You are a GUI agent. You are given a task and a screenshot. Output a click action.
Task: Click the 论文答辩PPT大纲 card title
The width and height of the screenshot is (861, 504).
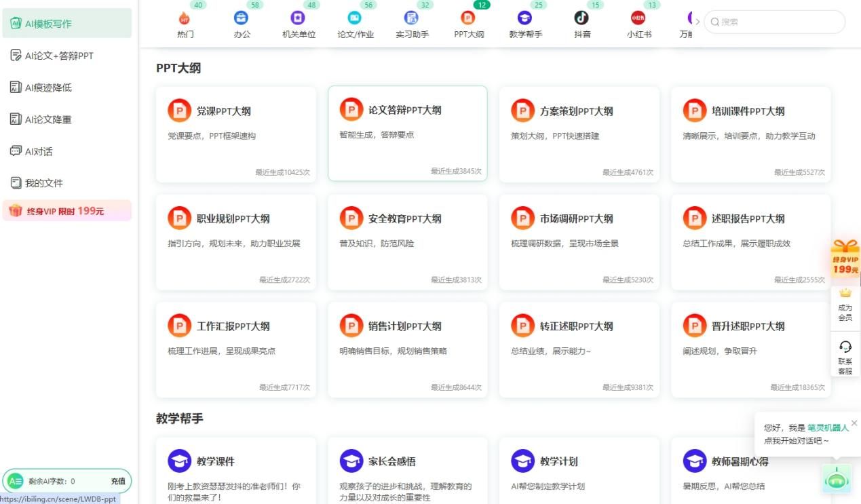(x=405, y=110)
